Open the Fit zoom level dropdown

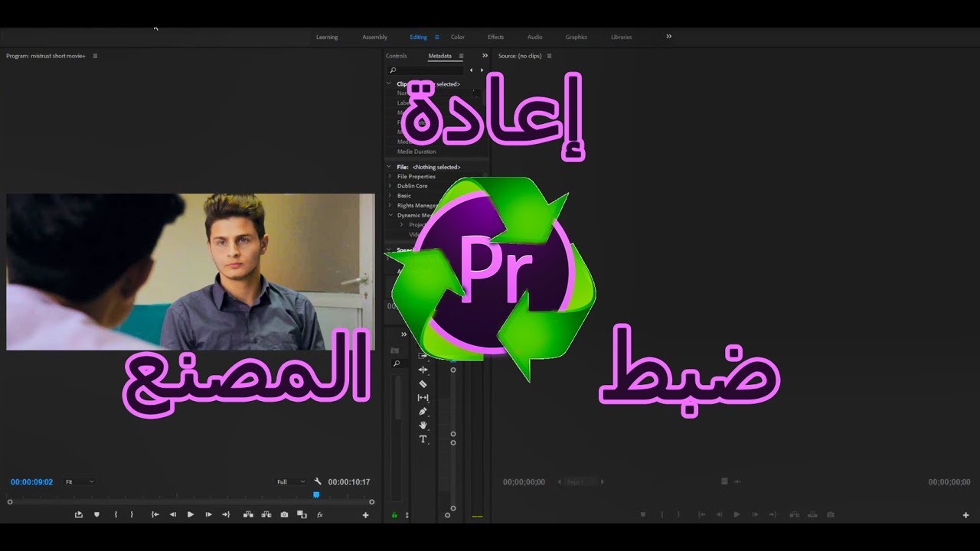point(80,481)
